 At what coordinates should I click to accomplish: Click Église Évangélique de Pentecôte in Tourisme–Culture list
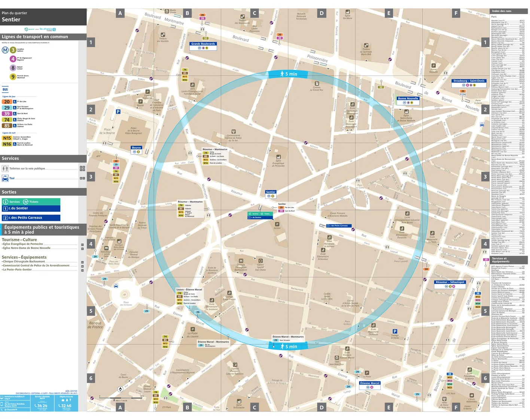[x=23, y=244]
